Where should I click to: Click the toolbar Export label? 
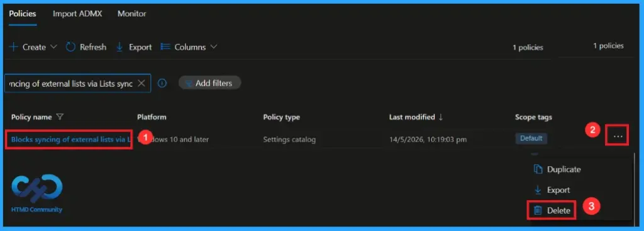click(140, 47)
